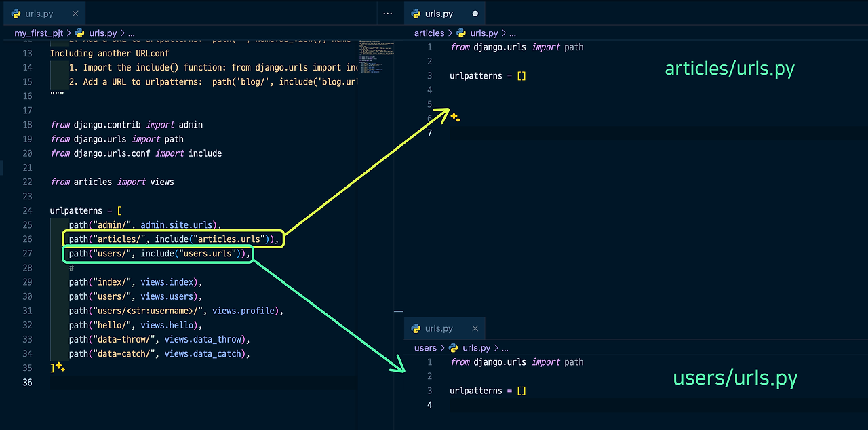Screen dimensions: 868x430
Task: Click 'Including another URLconf' docstring line
Action: pos(109,53)
